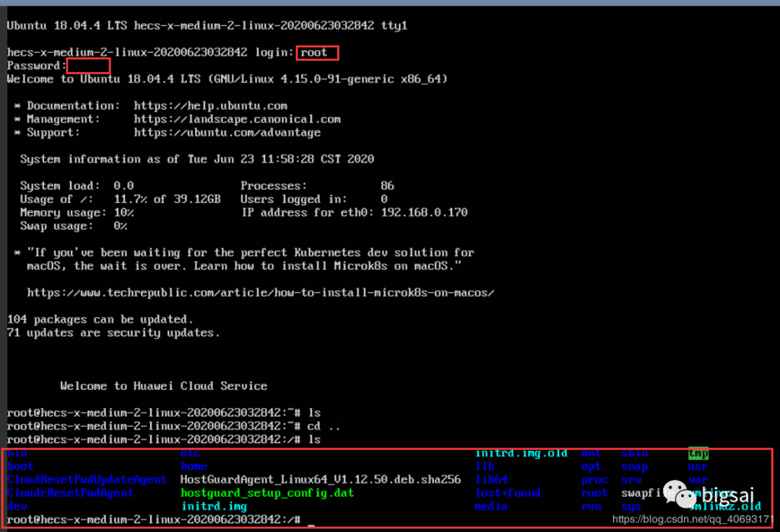The height and width of the screenshot is (532, 780).
Task: Click the 'CloudrResetPwdAgent' directory name
Action: (70, 493)
